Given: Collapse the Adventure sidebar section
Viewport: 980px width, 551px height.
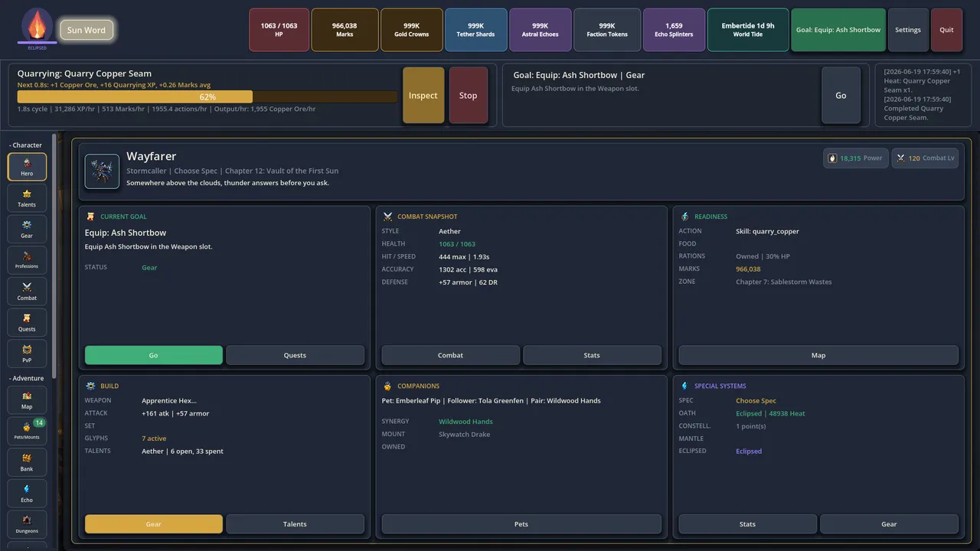Looking at the screenshot, I should 27,378.
